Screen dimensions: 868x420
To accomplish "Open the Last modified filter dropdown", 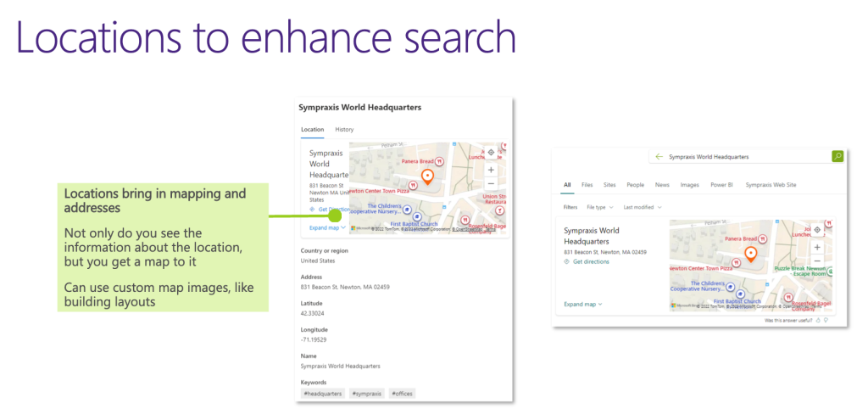I will click(643, 207).
